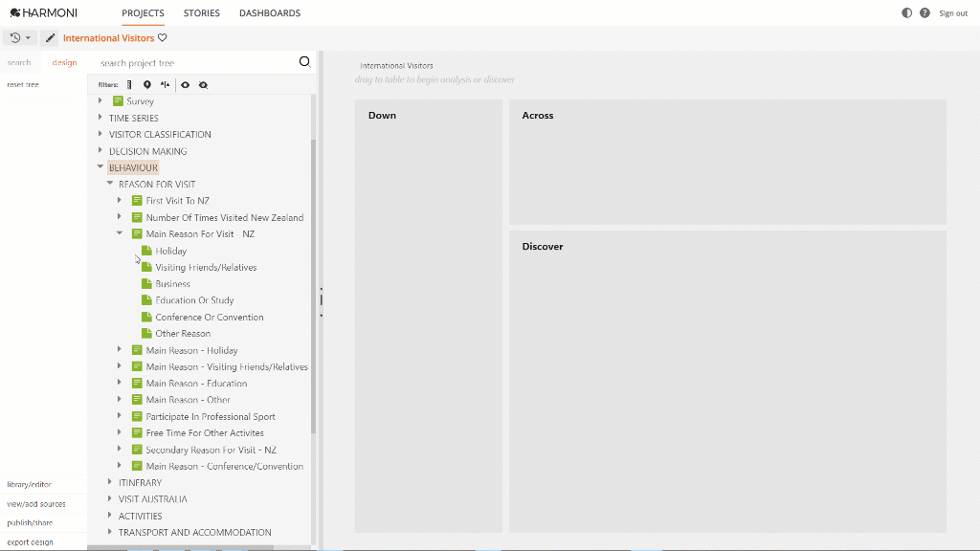The image size is (980, 551).
Task: Select the ACTIVITIES folder label
Action: point(140,516)
